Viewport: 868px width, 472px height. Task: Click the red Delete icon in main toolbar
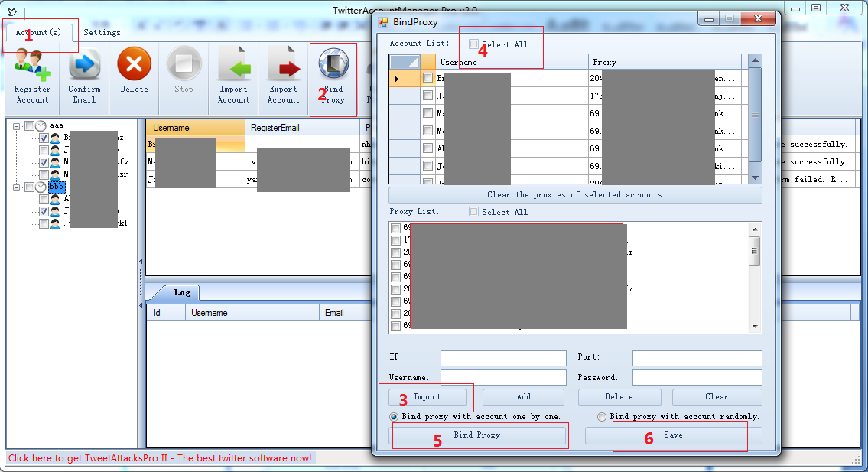[x=134, y=63]
